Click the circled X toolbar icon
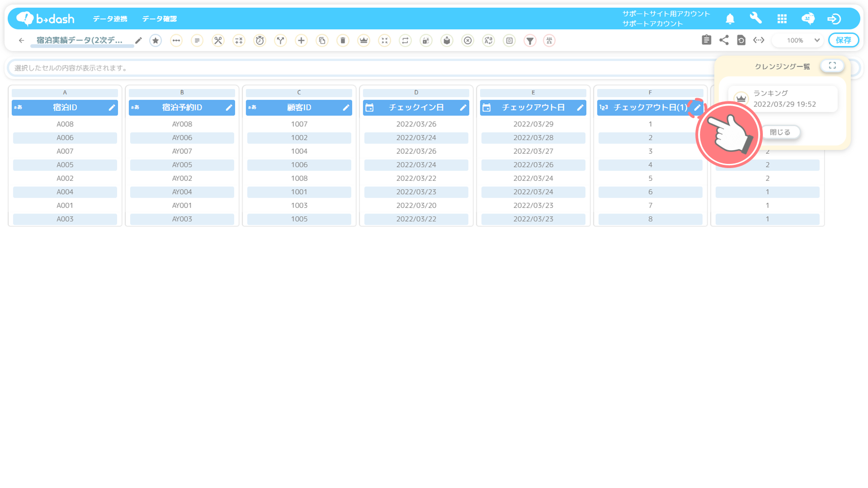This screenshot has height=488, width=868. (468, 40)
